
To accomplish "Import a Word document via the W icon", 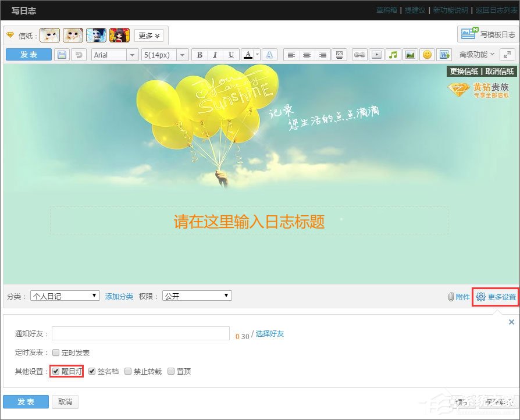I will pos(444,55).
